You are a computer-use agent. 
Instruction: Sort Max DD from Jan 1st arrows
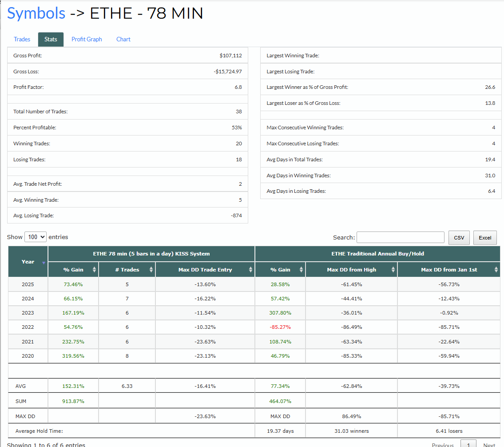496,269
